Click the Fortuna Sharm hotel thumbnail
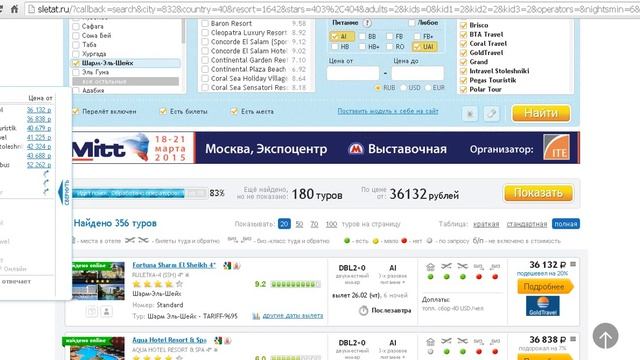The image size is (640, 360). point(98,281)
